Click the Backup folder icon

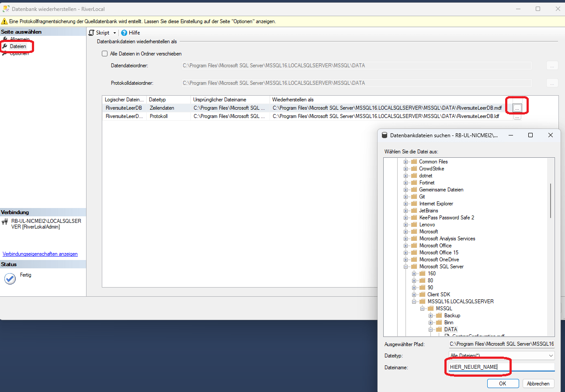[439, 316]
